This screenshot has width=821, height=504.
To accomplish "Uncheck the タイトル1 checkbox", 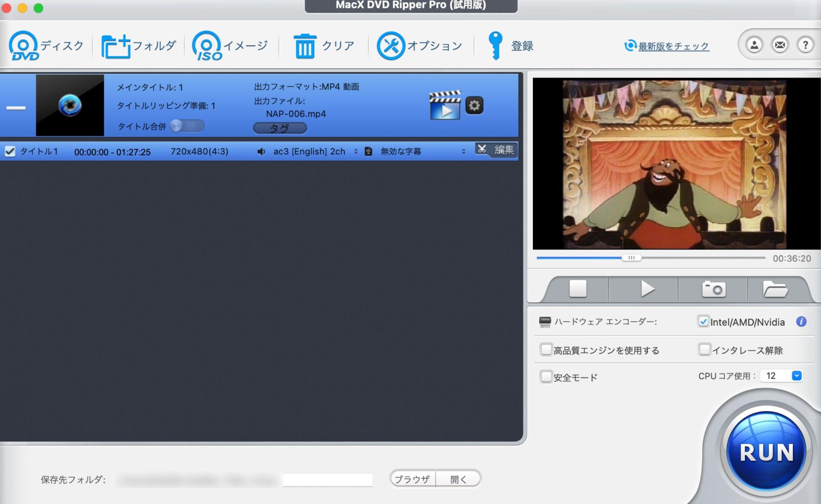I will 10,151.
